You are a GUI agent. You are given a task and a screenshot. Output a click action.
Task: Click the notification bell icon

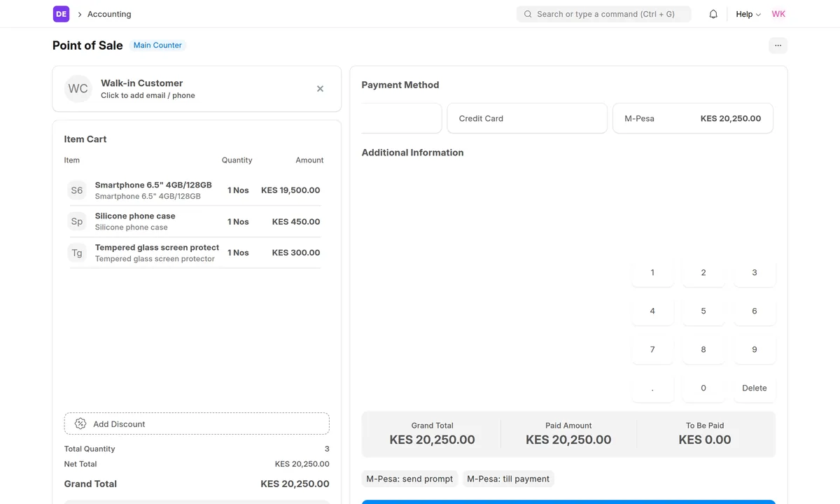[713, 14]
